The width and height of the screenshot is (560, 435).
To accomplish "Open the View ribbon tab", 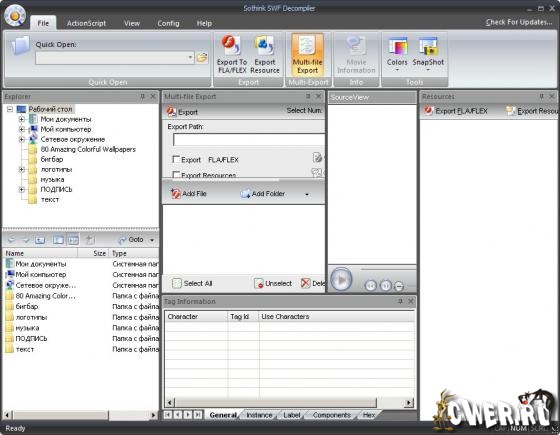I will (x=132, y=23).
